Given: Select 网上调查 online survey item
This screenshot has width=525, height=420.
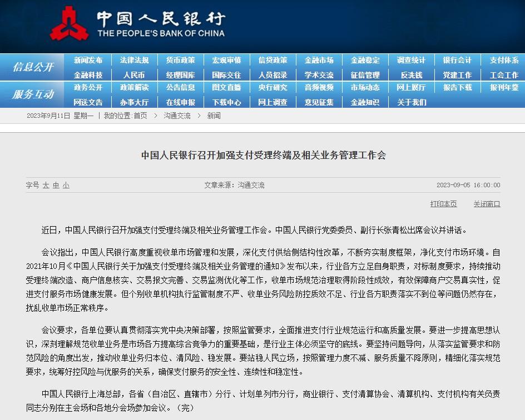Looking at the screenshot, I should [x=273, y=102].
